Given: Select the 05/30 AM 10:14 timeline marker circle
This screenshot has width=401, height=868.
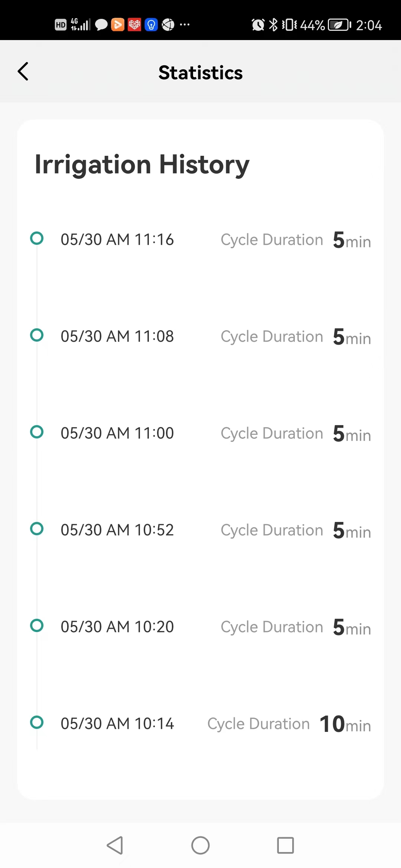Looking at the screenshot, I should 37,722.
